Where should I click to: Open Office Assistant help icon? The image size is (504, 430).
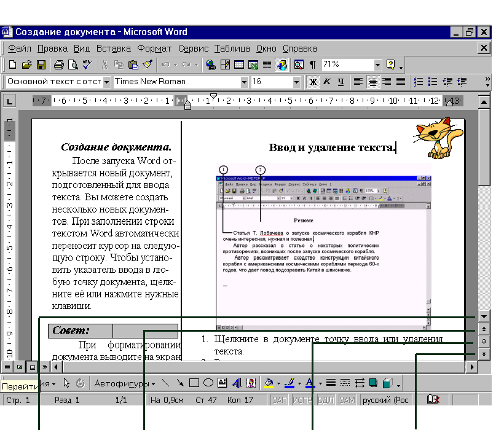(x=390, y=65)
